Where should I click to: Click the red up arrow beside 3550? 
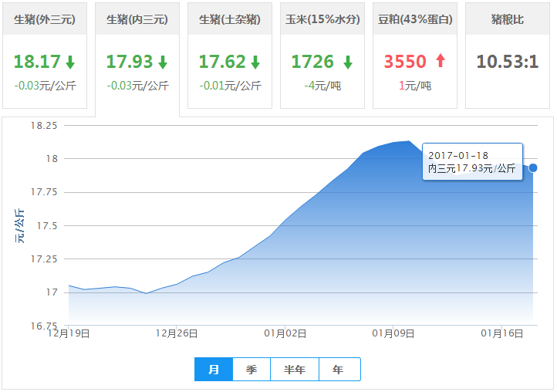(441, 63)
